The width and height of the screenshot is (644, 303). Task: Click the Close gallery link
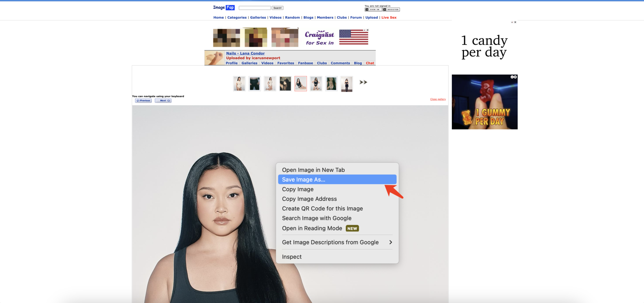(438, 99)
